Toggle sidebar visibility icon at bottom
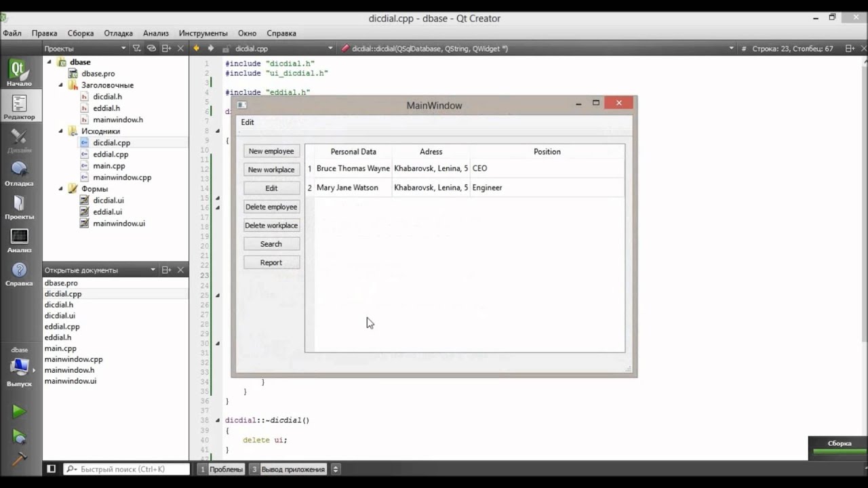 51,469
